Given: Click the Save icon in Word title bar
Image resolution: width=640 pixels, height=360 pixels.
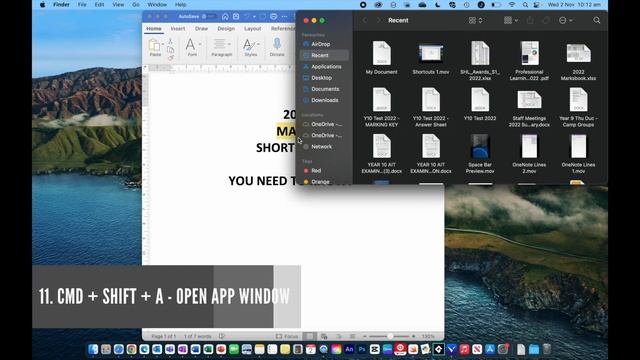Looking at the screenshot, I should [236, 16].
